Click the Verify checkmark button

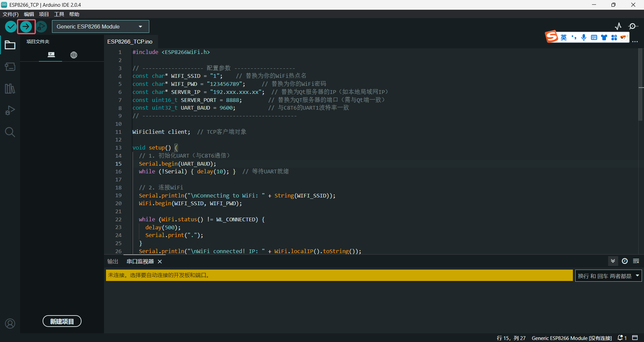point(11,26)
